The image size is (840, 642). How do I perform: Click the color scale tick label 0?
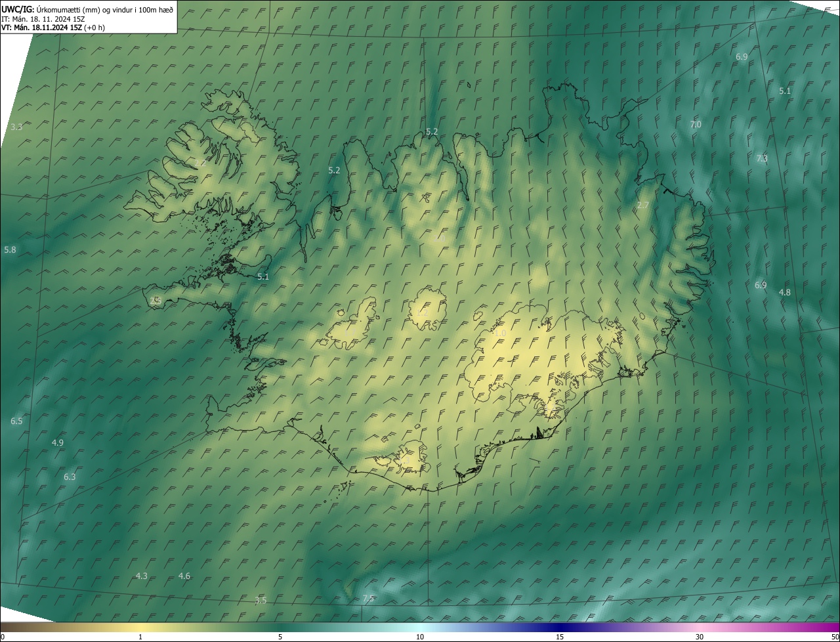[2, 637]
